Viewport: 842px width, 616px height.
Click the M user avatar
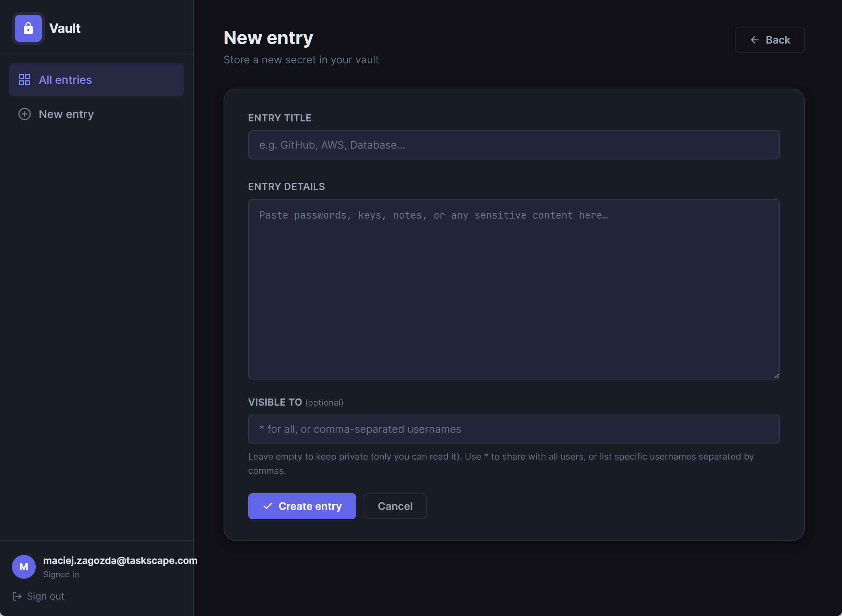click(24, 567)
